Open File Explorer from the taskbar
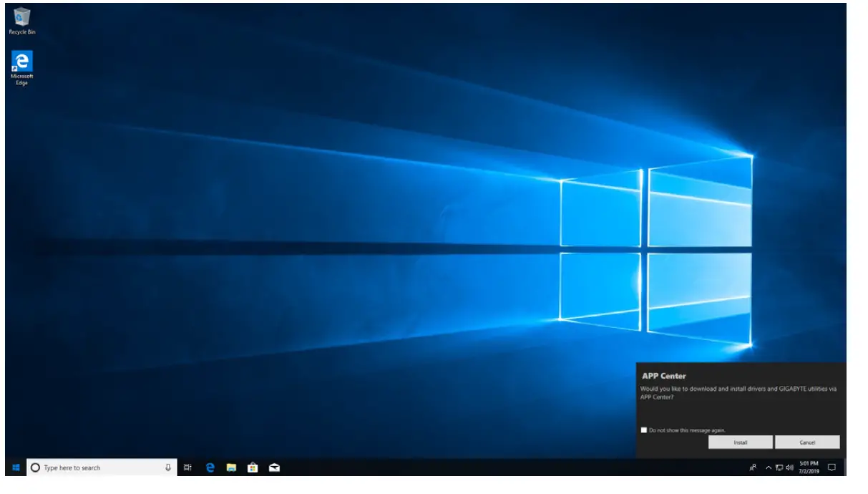The width and height of the screenshot is (868, 494). pyautogui.click(x=231, y=468)
